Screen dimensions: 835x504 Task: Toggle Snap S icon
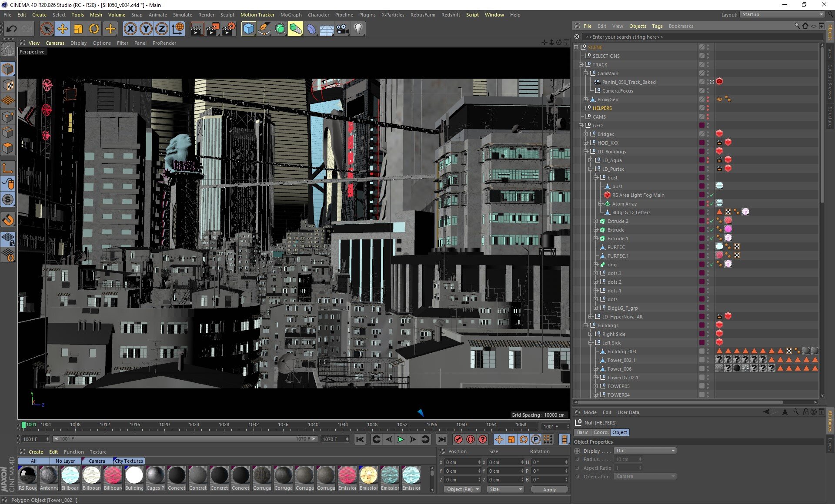tap(8, 199)
